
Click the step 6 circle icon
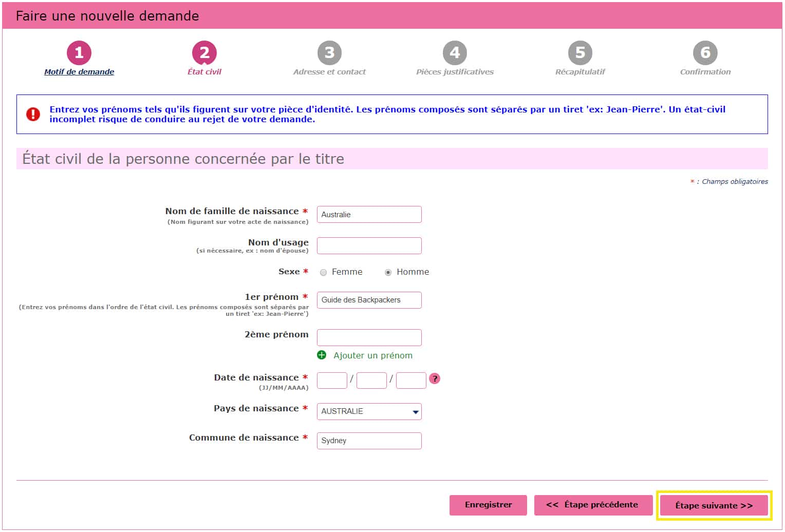point(705,53)
